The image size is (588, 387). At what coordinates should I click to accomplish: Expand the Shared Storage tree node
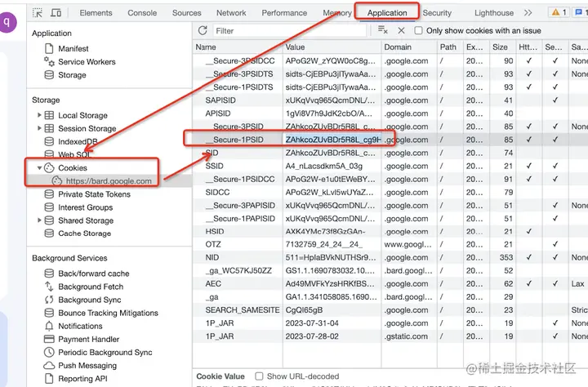pyautogui.click(x=39, y=220)
